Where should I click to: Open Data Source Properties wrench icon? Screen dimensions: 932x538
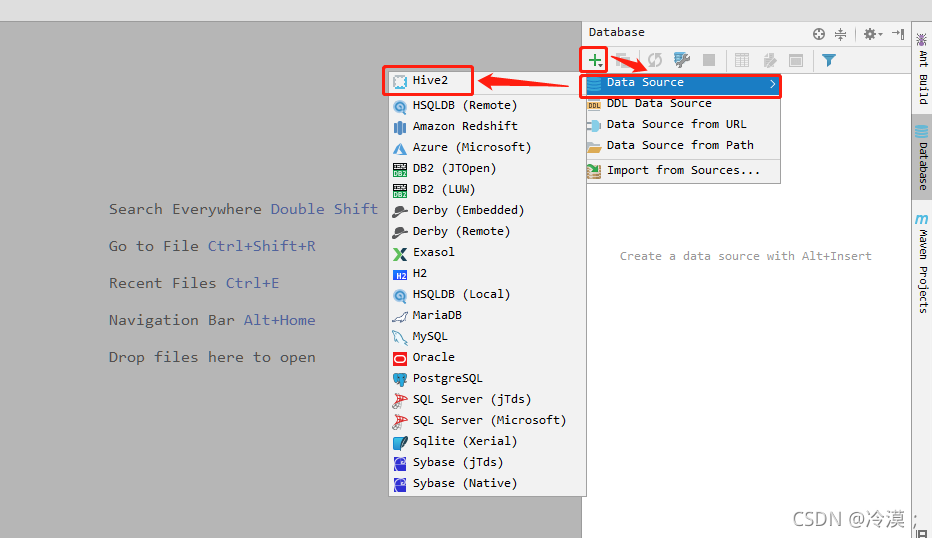coord(682,60)
